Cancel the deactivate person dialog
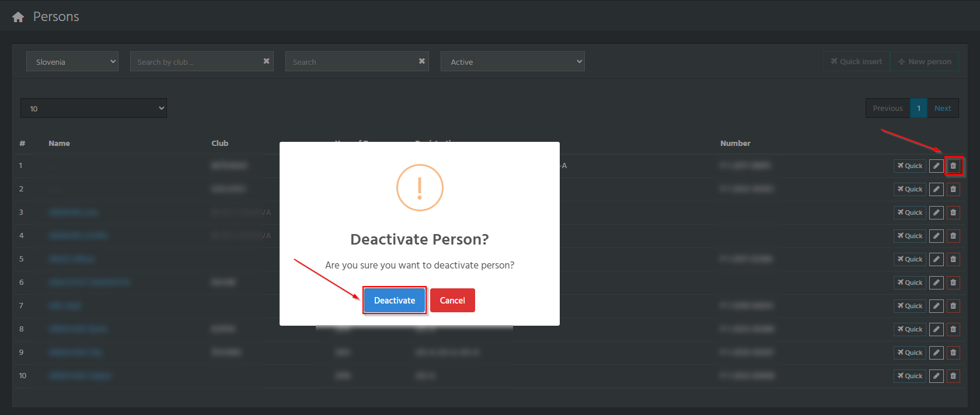 [452, 300]
